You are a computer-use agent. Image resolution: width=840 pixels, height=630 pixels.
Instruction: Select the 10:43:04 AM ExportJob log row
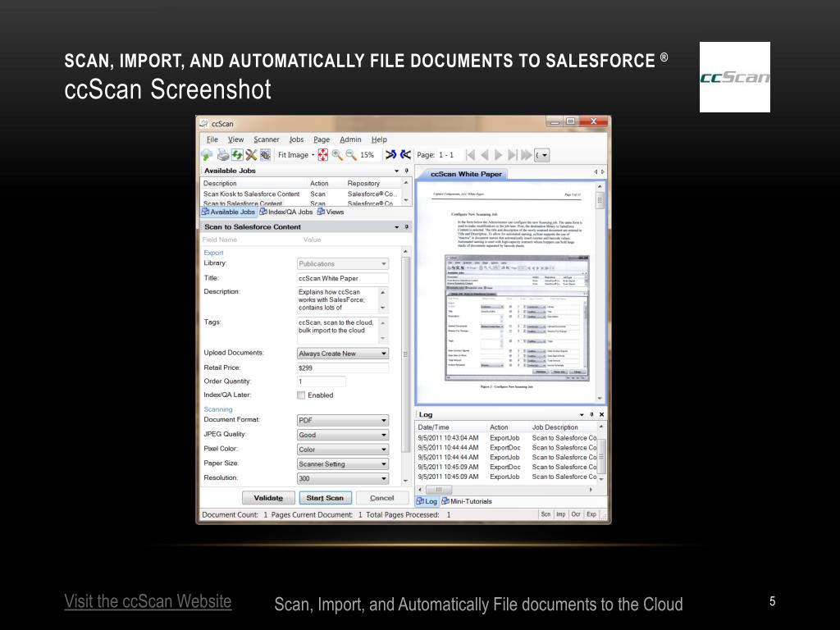click(x=507, y=438)
